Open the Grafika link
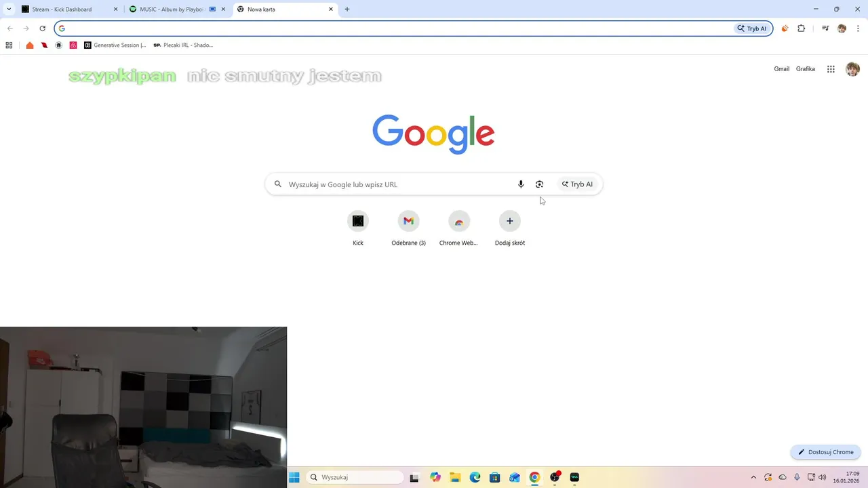The height and width of the screenshot is (488, 868). [806, 69]
